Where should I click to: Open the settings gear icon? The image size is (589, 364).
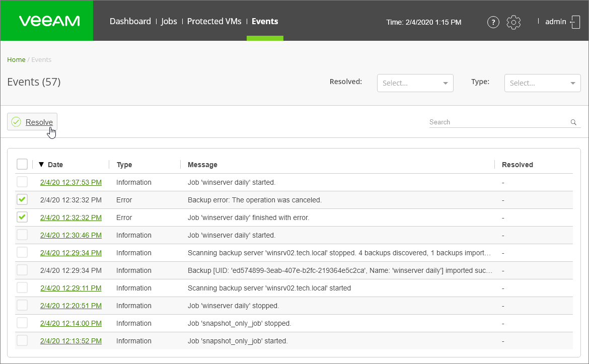coord(513,22)
